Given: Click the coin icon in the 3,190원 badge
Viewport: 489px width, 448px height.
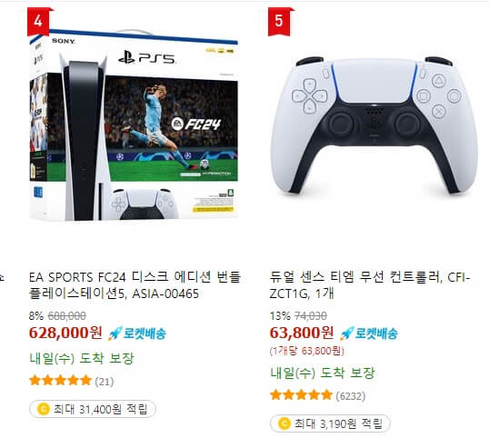Looking at the screenshot, I should (x=284, y=423).
